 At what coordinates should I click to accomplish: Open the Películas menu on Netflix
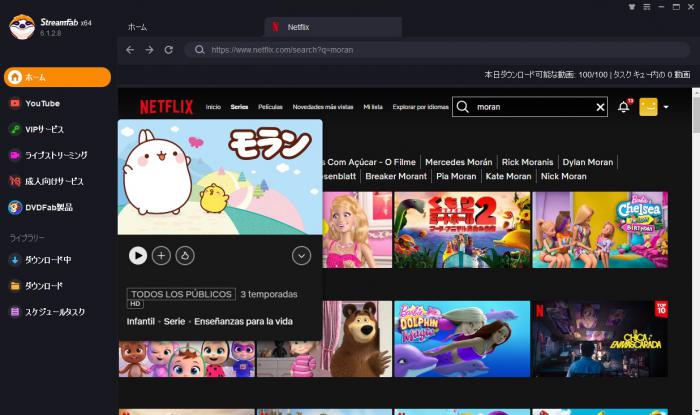[x=271, y=107]
